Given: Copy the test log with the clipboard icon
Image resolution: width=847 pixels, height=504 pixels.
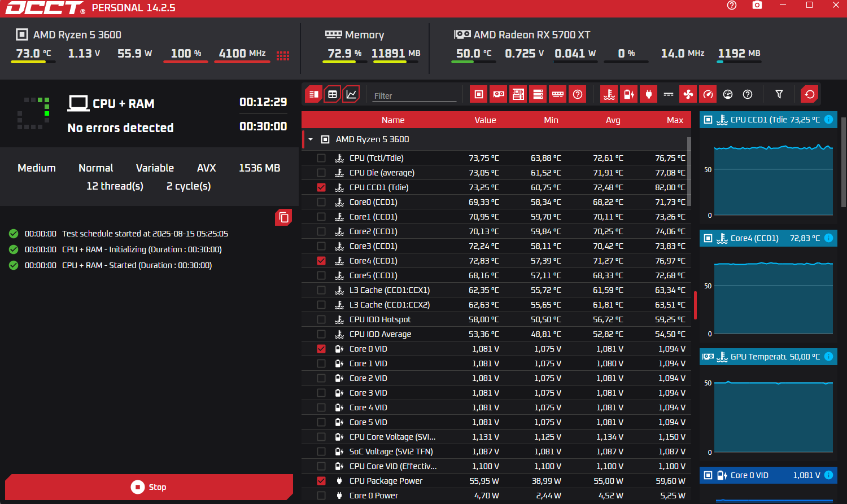Looking at the screenshot, I should point(283,217).
